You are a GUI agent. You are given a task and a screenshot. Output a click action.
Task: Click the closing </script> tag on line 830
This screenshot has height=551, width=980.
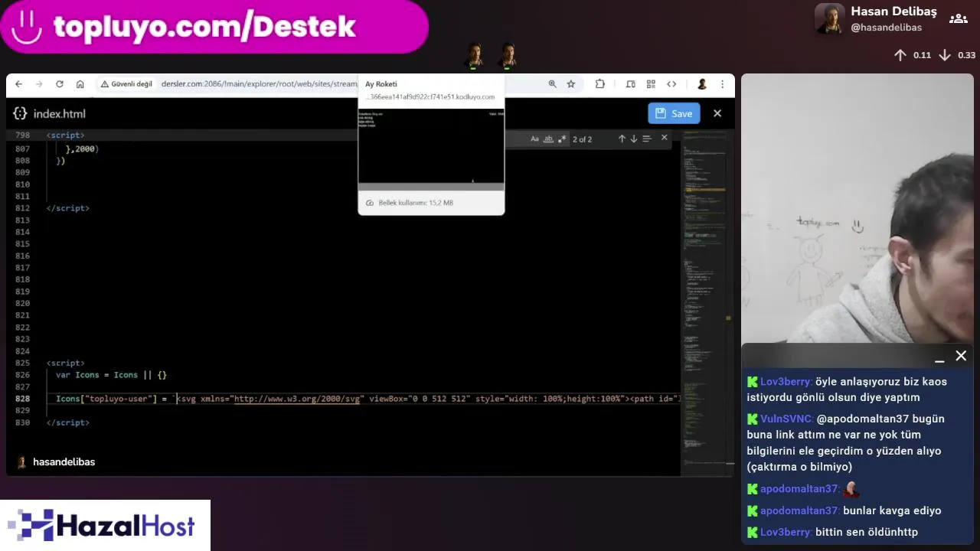pos(68,422)
